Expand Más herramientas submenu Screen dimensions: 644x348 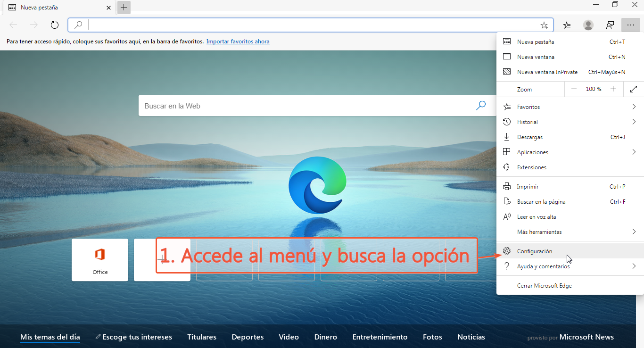pyautogui.click(x=570, y=232)
